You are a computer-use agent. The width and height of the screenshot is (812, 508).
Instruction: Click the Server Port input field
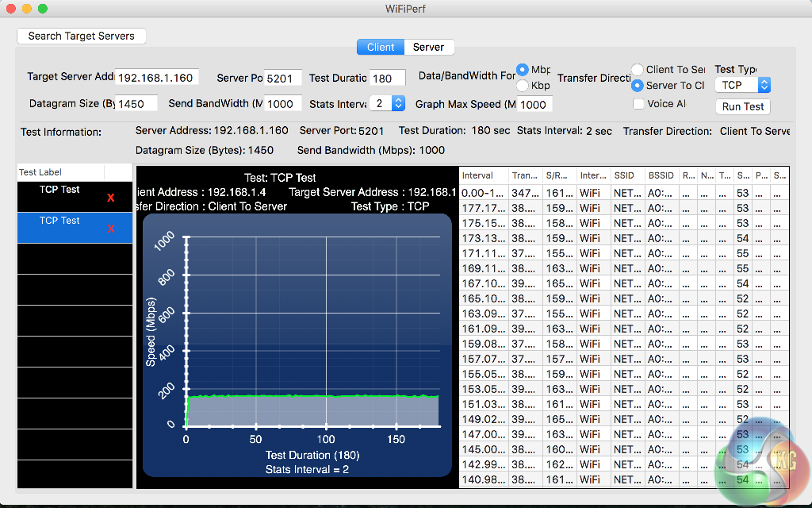(282, 78)
